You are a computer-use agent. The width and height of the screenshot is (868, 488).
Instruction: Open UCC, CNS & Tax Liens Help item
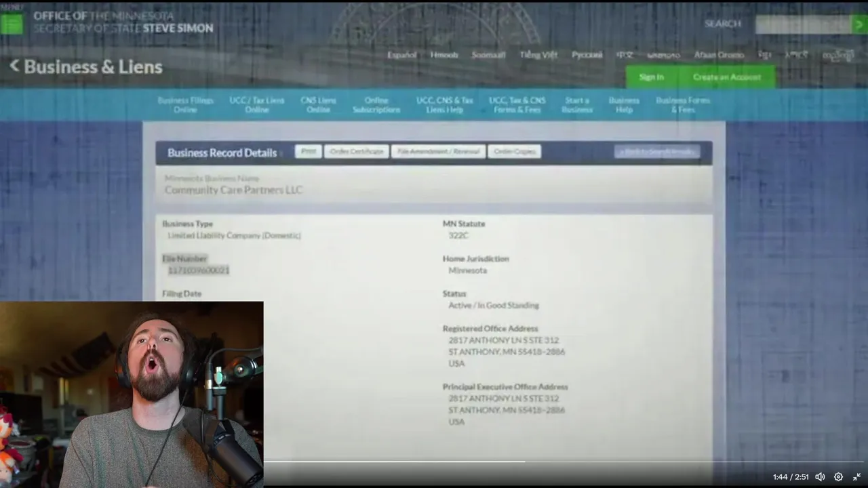[445, 104]
